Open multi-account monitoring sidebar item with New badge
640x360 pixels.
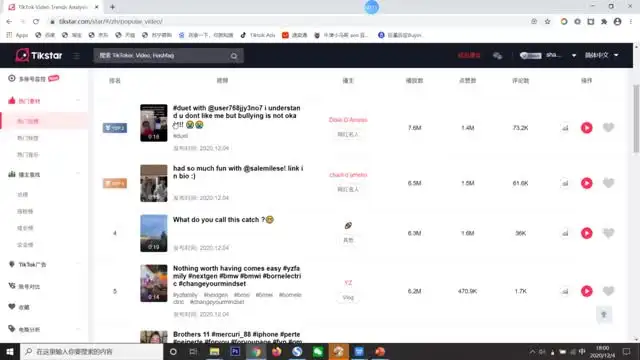click(34, 78)
